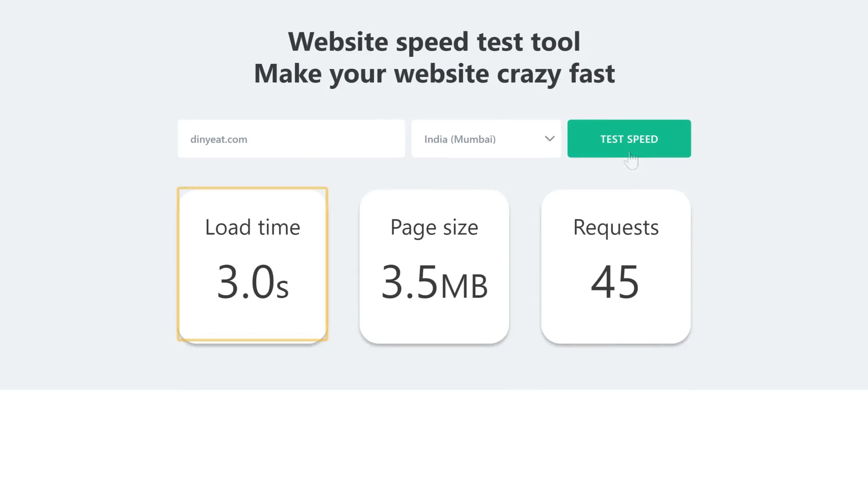
Task: Focus the dinyeat.com URL input field
Action: (291, 139)
